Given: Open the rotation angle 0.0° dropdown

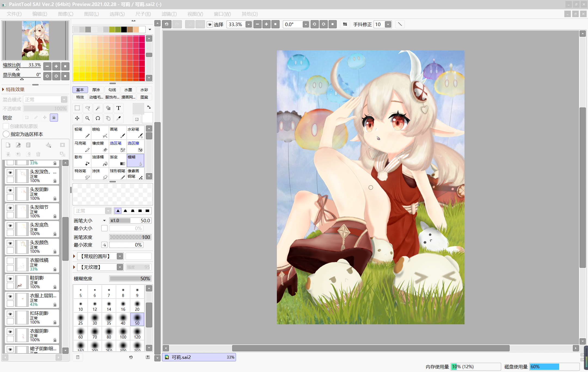Looking at the screenshot, I should 306,24.
